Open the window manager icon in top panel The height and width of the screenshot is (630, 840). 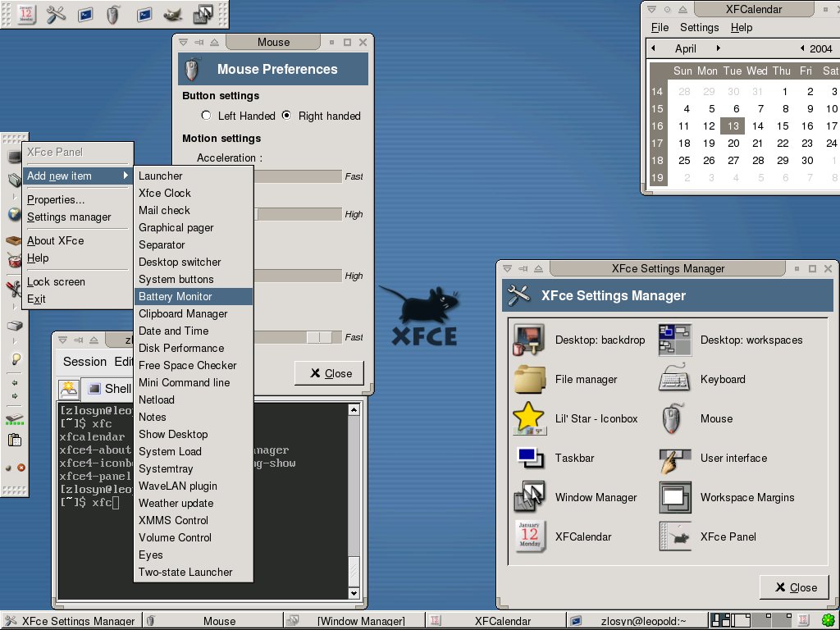[x=203, y=15]
